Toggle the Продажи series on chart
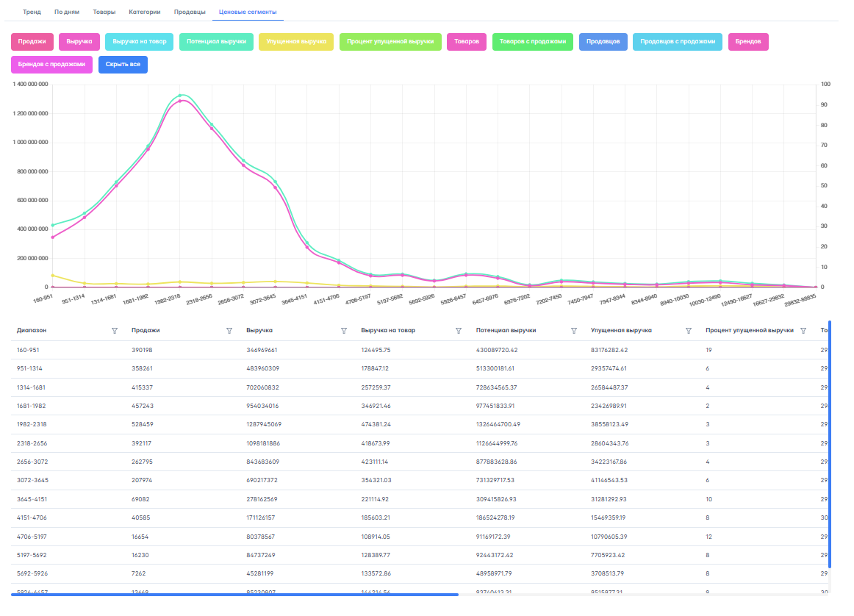854x616 pixels. (32, 42)
